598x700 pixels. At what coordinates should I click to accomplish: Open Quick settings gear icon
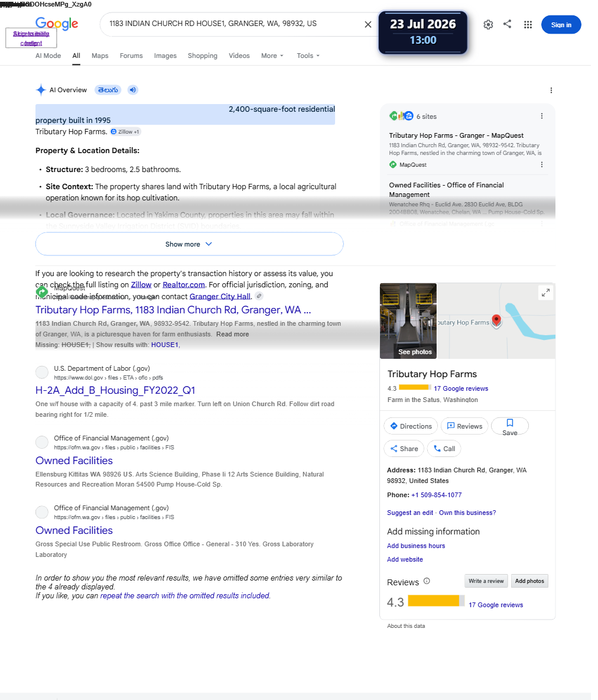click(488, 25)
